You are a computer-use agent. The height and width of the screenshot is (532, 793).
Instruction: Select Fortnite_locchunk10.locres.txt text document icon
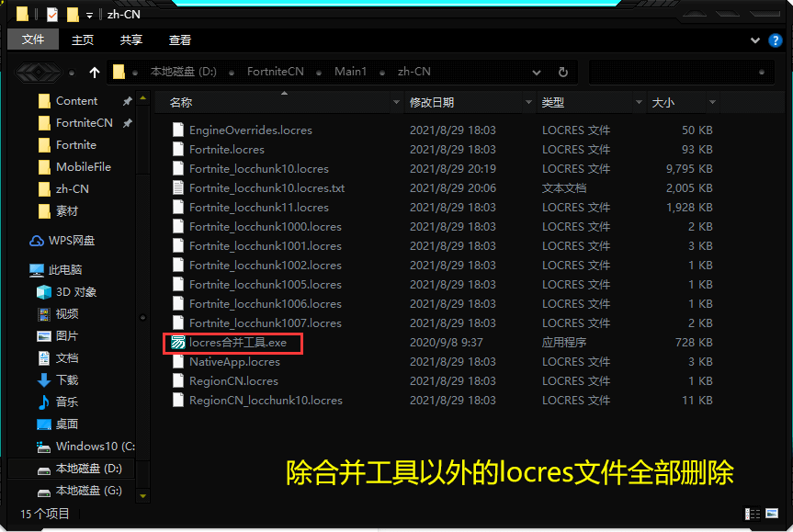[178, 187]
